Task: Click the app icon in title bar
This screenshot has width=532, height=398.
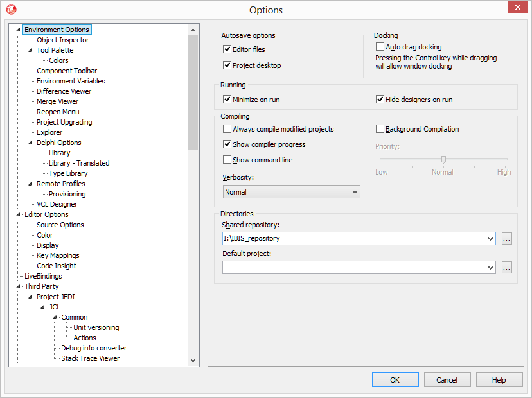Action: 11,10
